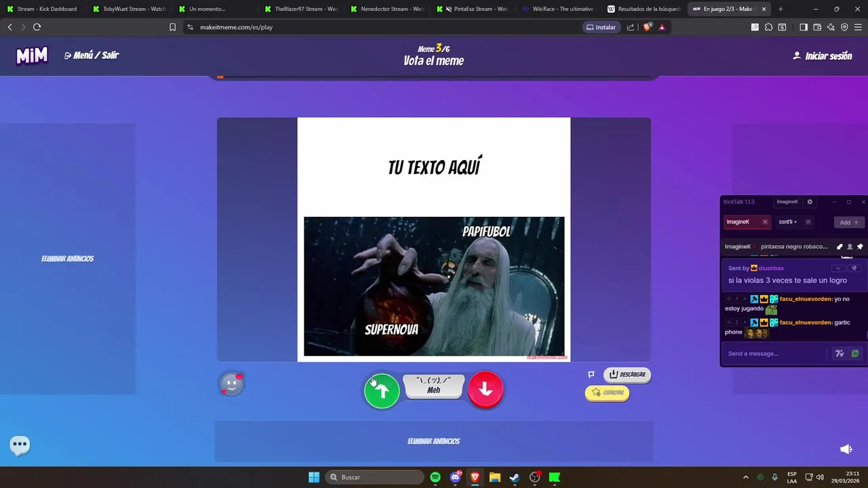Switch to the TheBlazer97 Stream tab
This screenshot has width=868, height=488.
(302, 9)
